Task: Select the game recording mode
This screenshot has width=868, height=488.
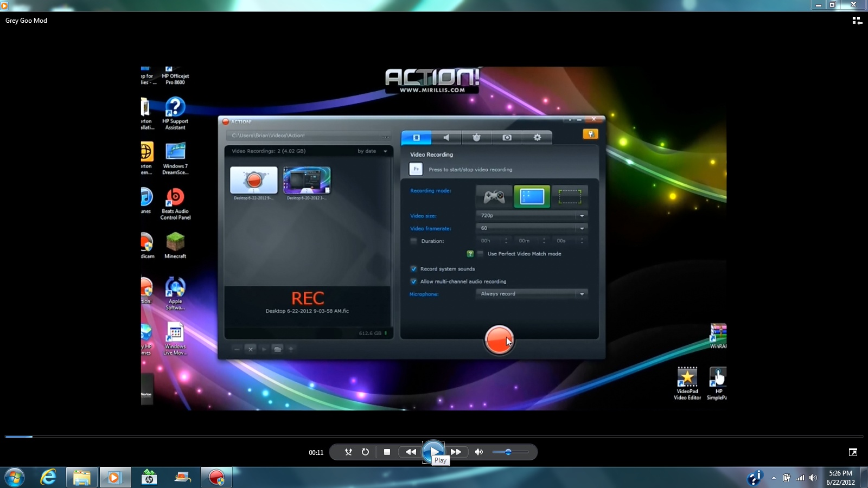Action: pyautogui.click(x=494, y=196)
